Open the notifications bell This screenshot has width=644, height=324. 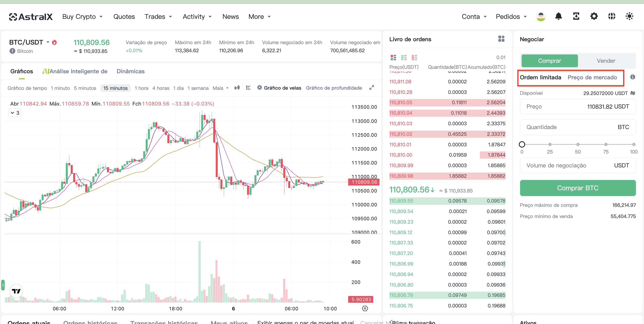(558, 17)
